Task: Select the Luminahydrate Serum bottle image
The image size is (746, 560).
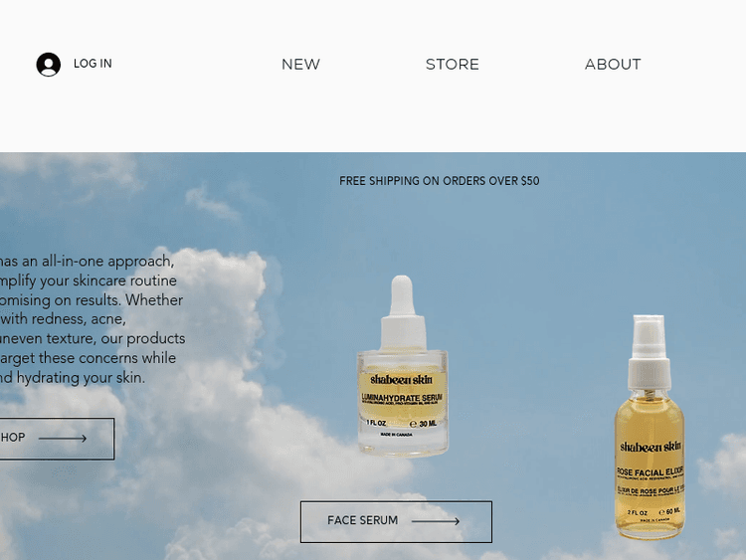Action: [403, 366]
